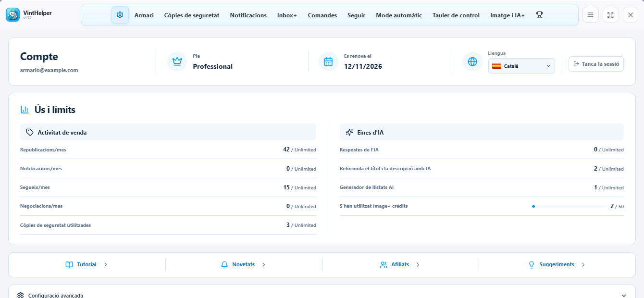Click the lightbulb icon next to Suggeriments
This screenshot has width=644, height=298.
(532, 265)
